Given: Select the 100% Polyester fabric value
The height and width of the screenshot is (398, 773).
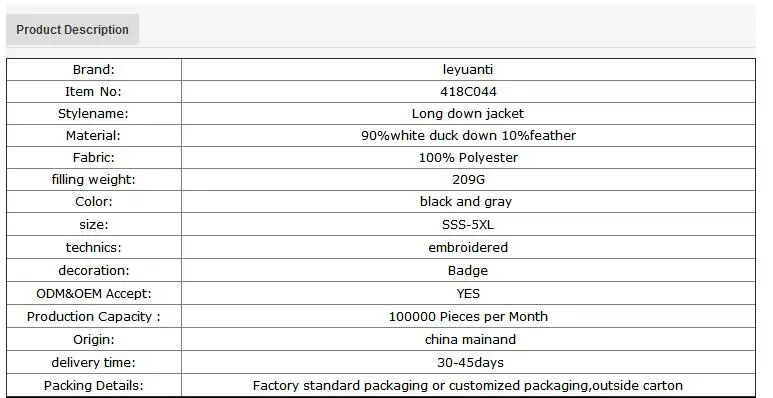Looking at the screenshot, I should (x=468, y=157).
